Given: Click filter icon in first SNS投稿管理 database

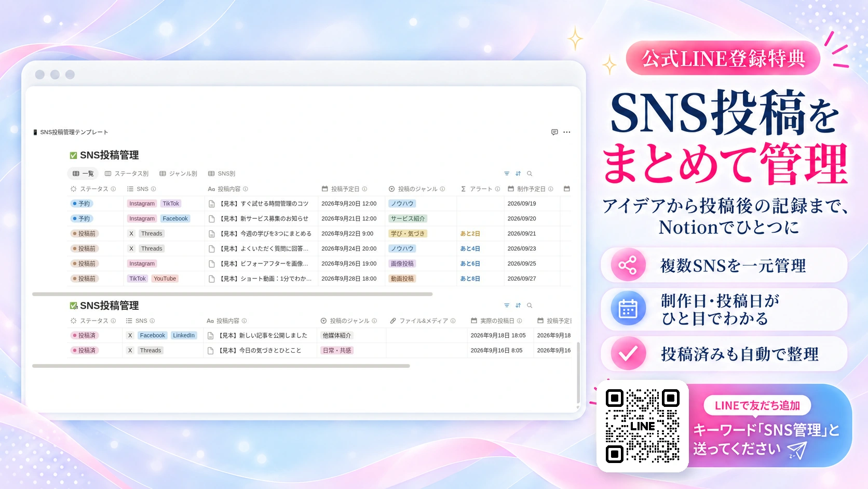Looking at the screenshot, I should [507, 174].
